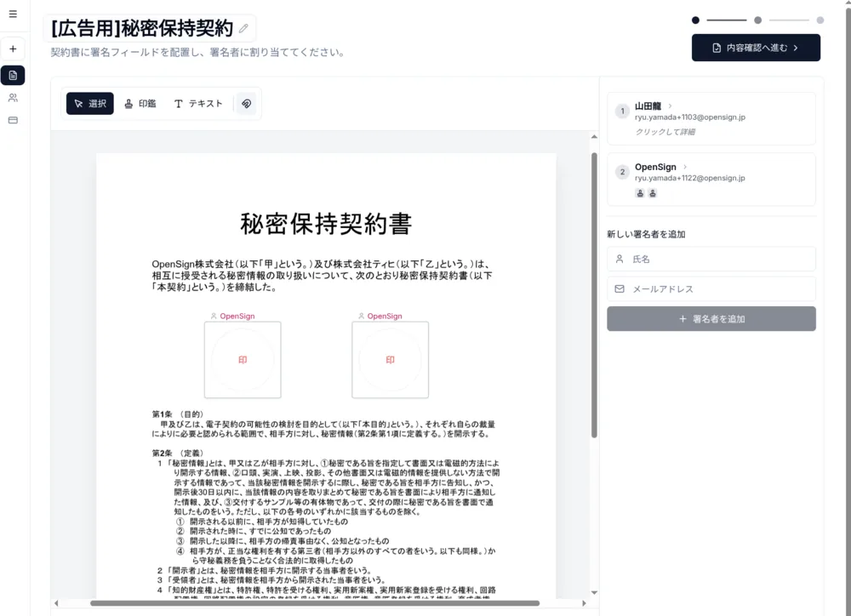Select the テキスト text tool

[x=197, y=103]
